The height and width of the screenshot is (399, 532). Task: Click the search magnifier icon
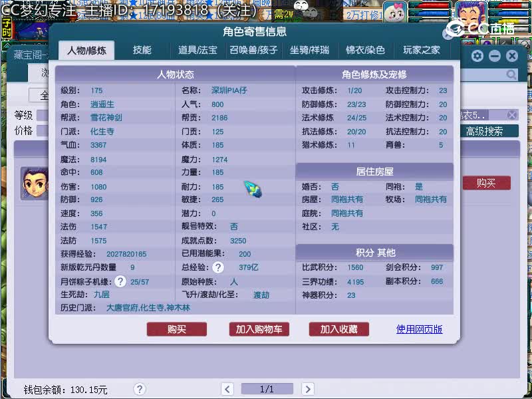coord(511,74)
